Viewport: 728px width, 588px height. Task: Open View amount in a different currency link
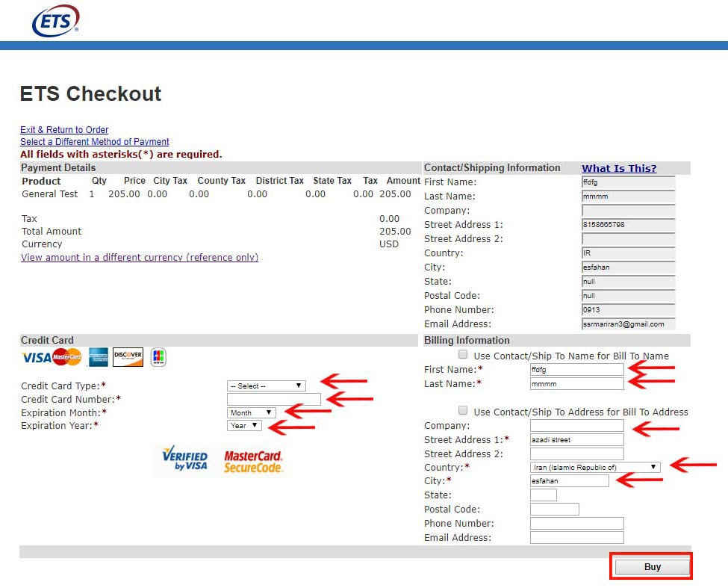pyautogui.click(x=140, y=258)
